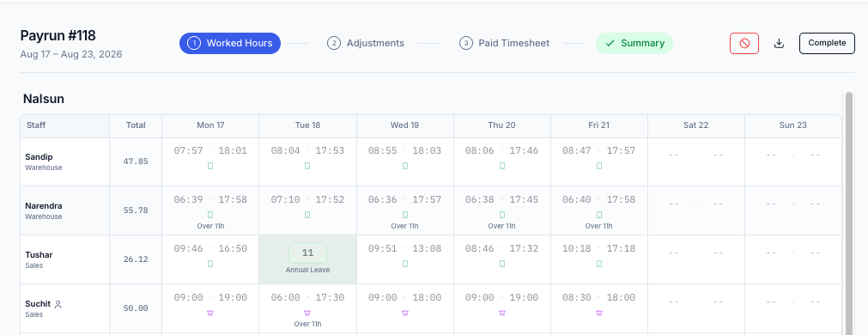Click the Mon 17 column header
The width and height of the screenshot is (868, 335).
click(x=210, y=125)
